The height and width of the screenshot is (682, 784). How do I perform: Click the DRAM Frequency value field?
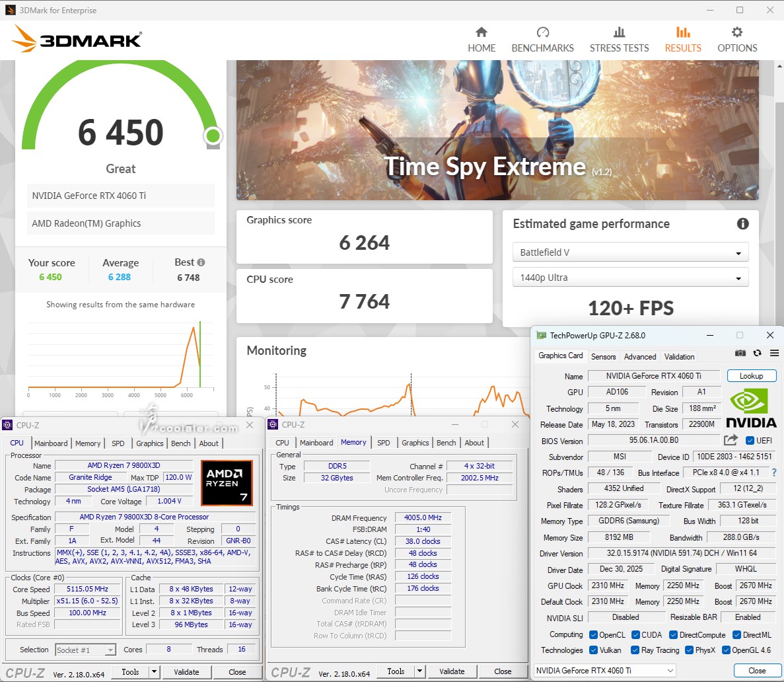[423, 517]
